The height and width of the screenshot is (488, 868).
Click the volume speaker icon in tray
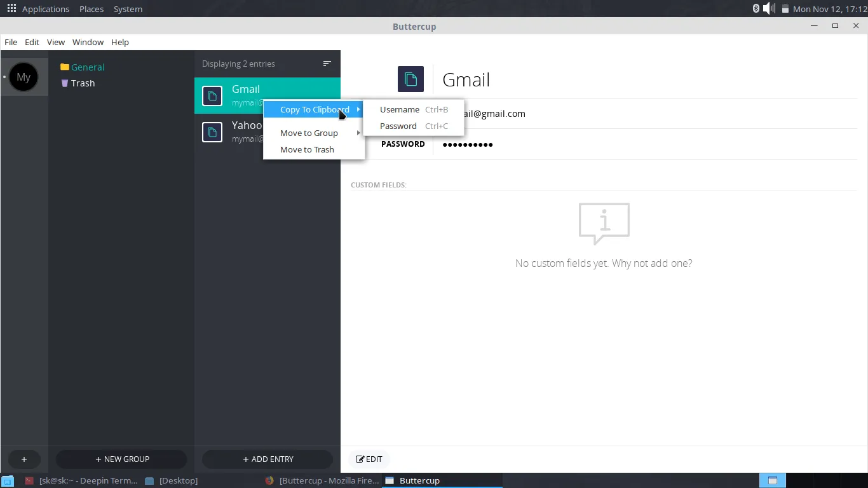pyautogui.click(x=769, y=8)
